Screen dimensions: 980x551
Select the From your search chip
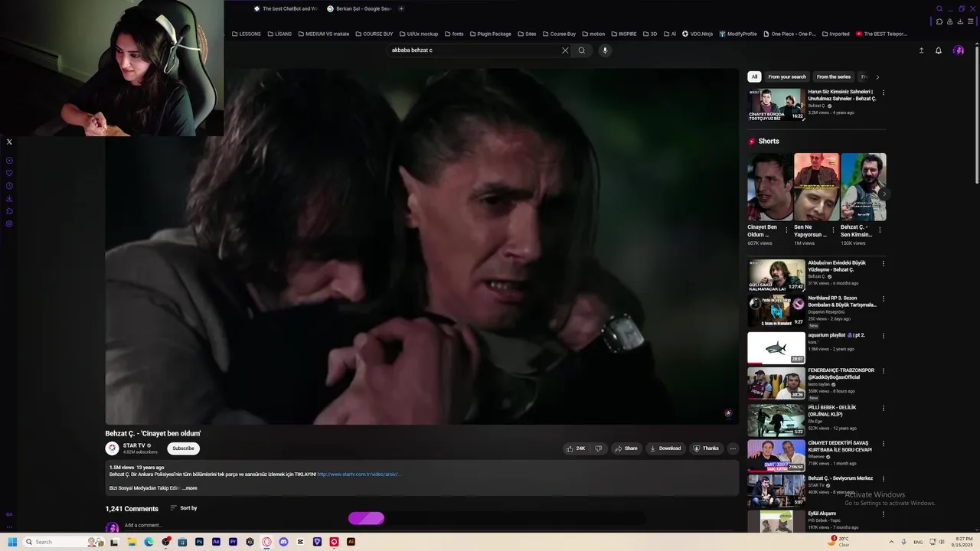click(x=787, y=77)
